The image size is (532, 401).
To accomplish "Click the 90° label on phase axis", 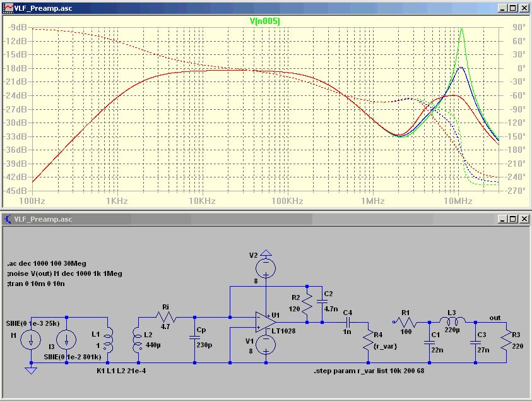I will coord(519,27).
